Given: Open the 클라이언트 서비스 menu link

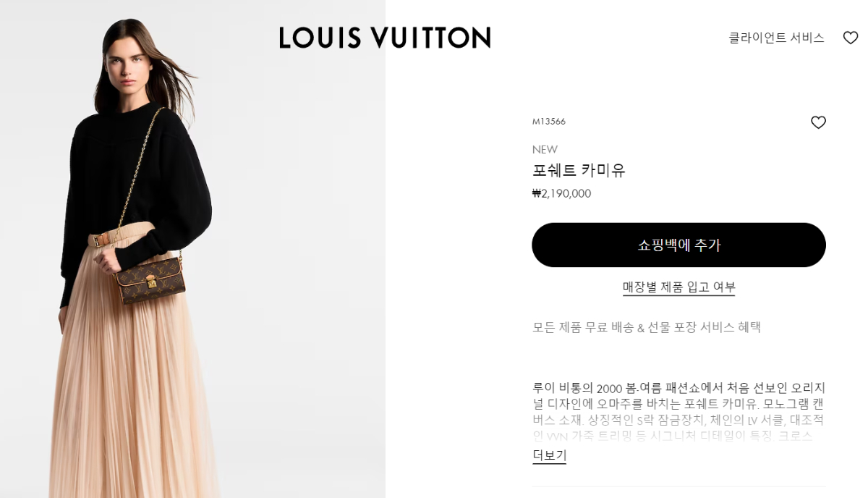Looking at the screenshot, I should (x=776, y=38).
